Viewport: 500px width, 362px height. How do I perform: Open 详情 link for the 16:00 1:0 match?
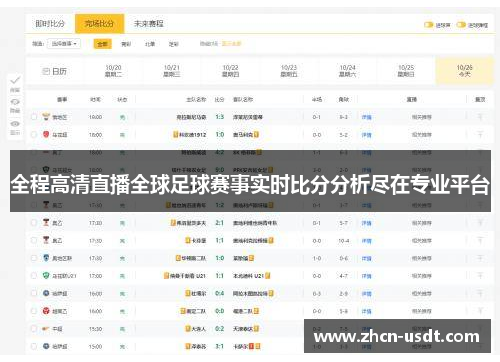[x=367, y=135]
